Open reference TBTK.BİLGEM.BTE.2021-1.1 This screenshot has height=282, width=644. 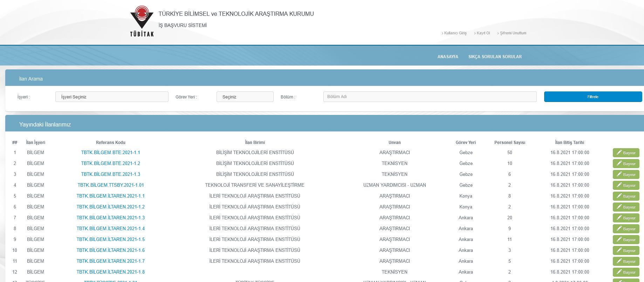click(x=110, y=152)
